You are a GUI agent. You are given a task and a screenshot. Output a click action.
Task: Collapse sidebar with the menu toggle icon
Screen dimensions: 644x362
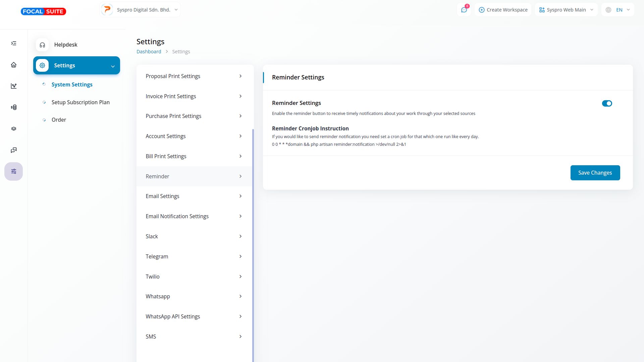pyautogui.click(x=14, y=43)
